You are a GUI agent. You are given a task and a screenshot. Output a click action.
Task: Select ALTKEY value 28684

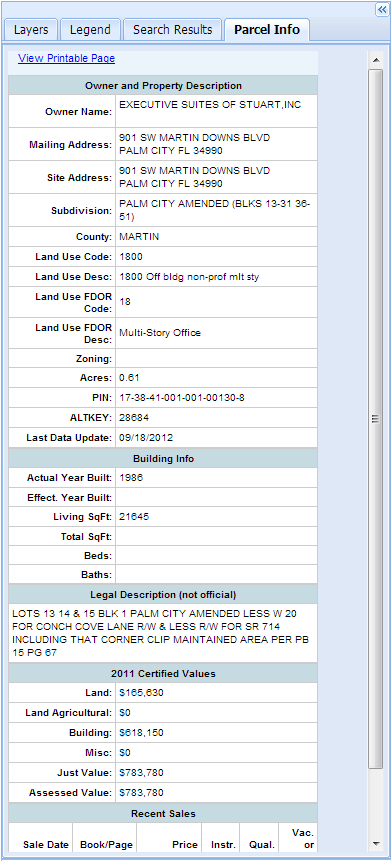[x=134, y=418]
